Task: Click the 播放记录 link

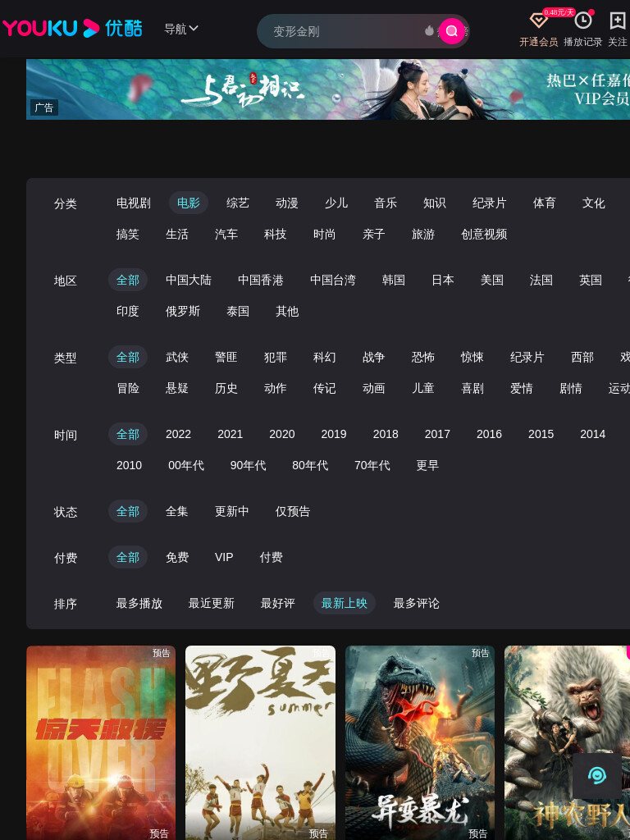Action: (583, 42)
